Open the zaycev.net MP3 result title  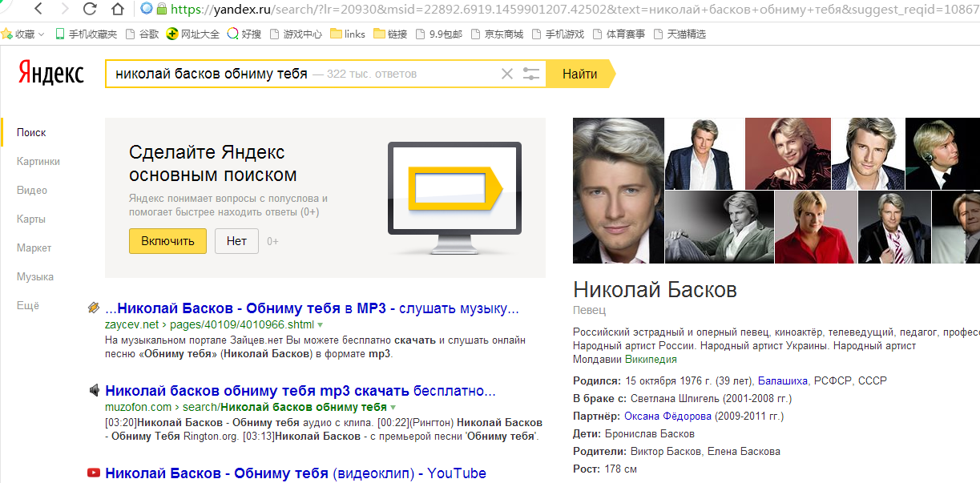click(313, 308)
